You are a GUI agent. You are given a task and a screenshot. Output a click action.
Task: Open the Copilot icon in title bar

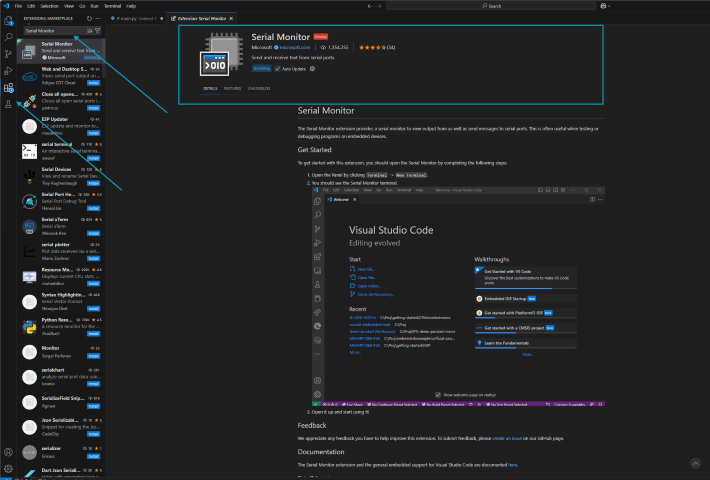click(x=604, y=6)
